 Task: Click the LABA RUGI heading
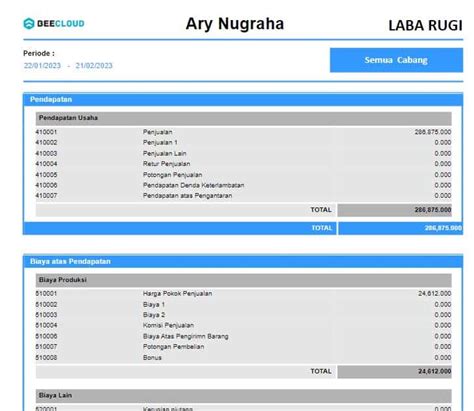[x=425, y=25]
